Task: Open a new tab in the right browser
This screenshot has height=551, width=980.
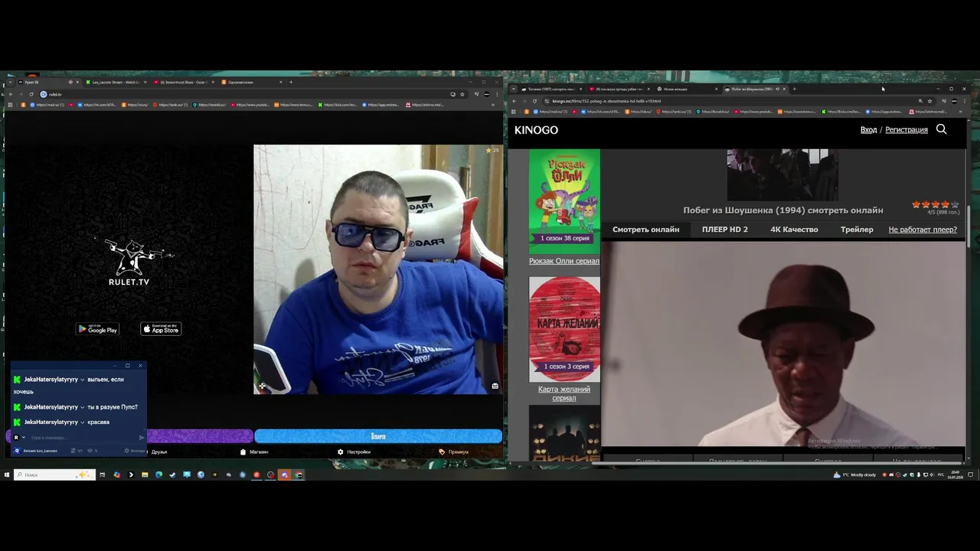Action: tap(794, 89)
